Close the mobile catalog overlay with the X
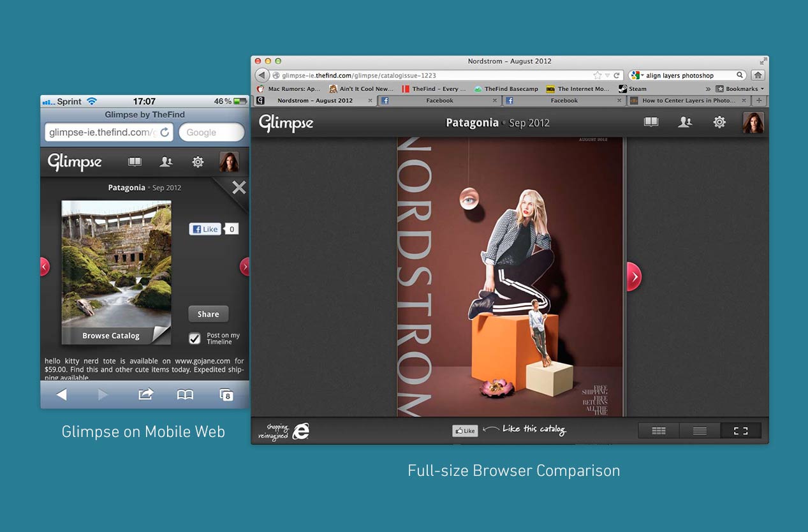 pyautogui.click(x=239, y=188)
